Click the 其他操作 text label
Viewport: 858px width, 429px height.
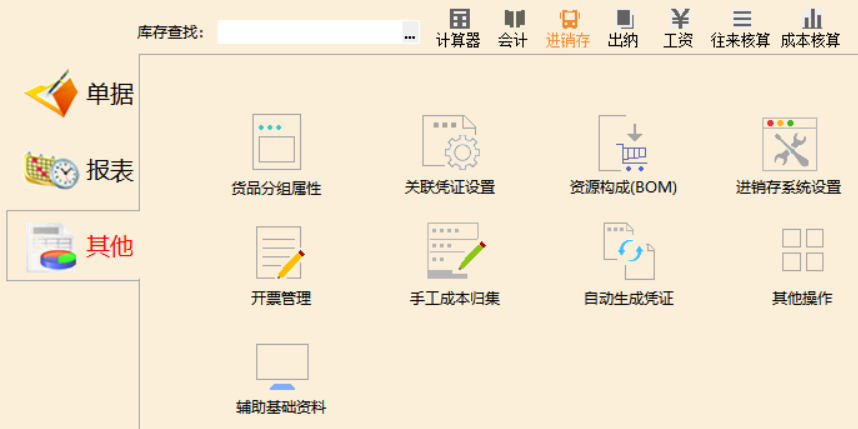tap(802, 298)
